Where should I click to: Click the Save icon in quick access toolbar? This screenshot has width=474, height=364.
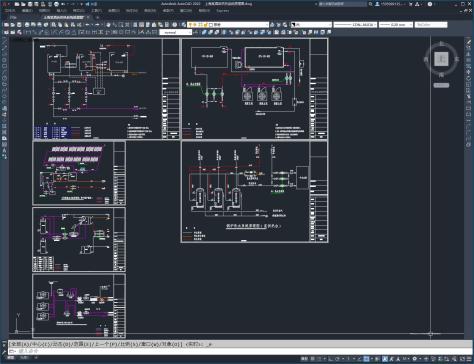coord(30,4)
